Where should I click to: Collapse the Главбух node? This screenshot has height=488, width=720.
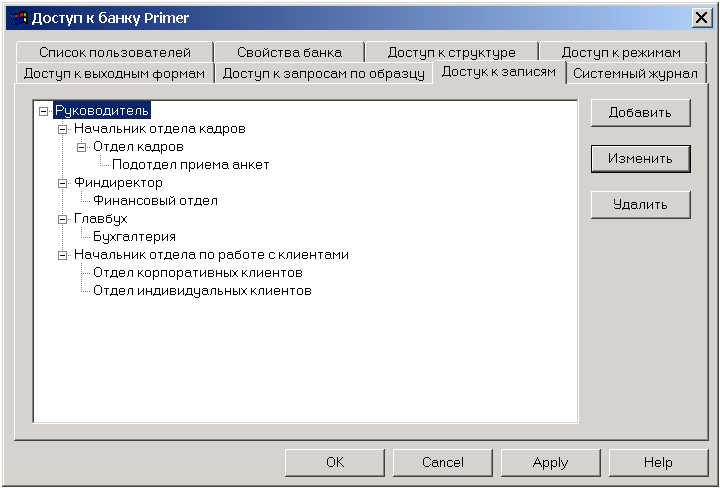[x=62, y=219]
